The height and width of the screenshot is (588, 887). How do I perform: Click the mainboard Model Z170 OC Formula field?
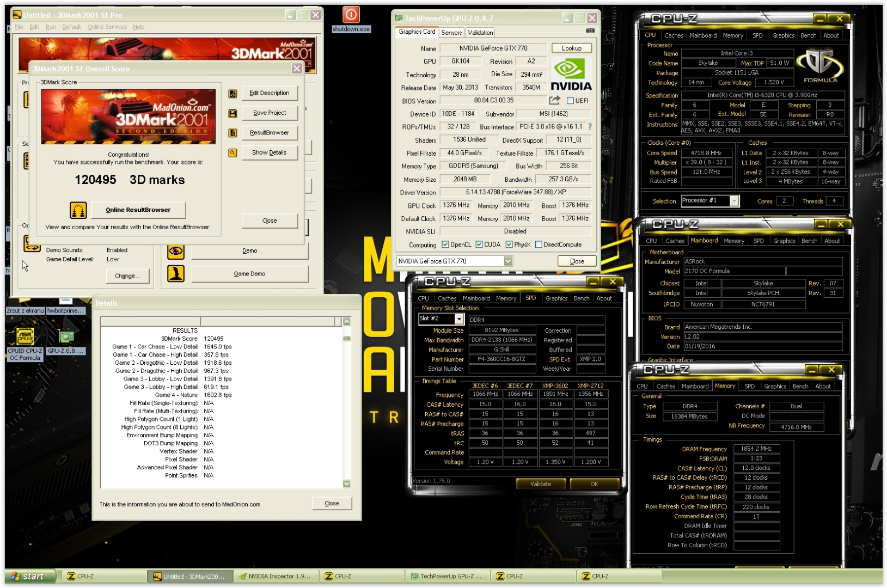tap(734, 271)
